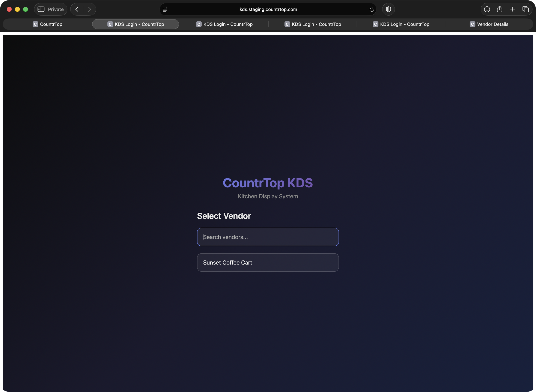This screenshot has height=392, width=536.
Task: Navigate forward with the right arrow
Action: click(x=89, y=9)
